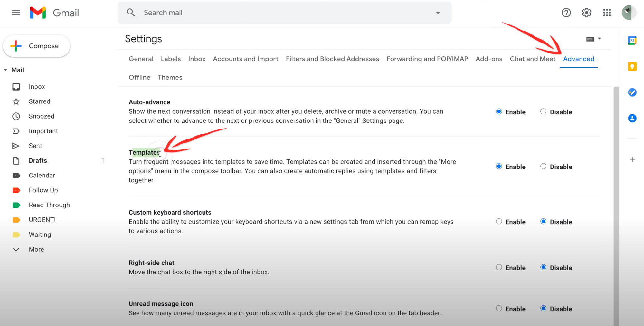Disable Custom keyboard shortcuts
644x326 pixels.
coord(543,221)
